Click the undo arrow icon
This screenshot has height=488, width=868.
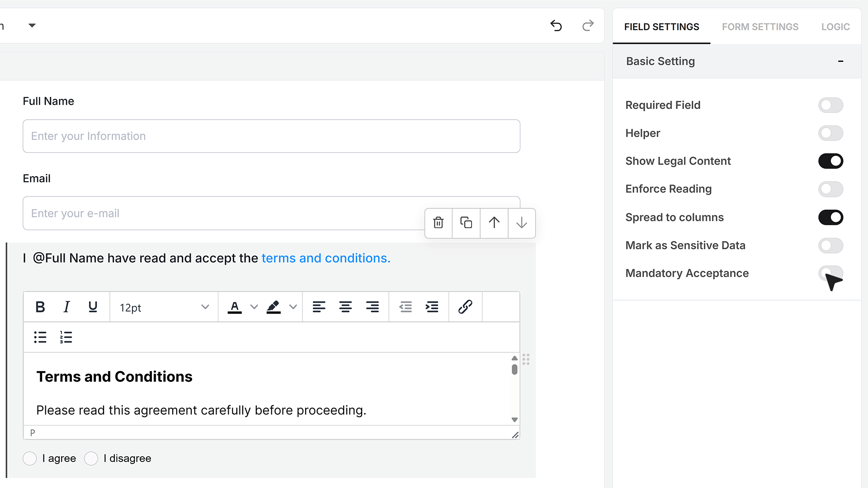(556, 26)
